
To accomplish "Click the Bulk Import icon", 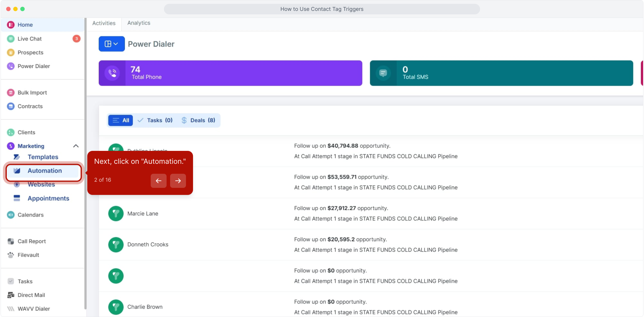I will tap(11, 93).
